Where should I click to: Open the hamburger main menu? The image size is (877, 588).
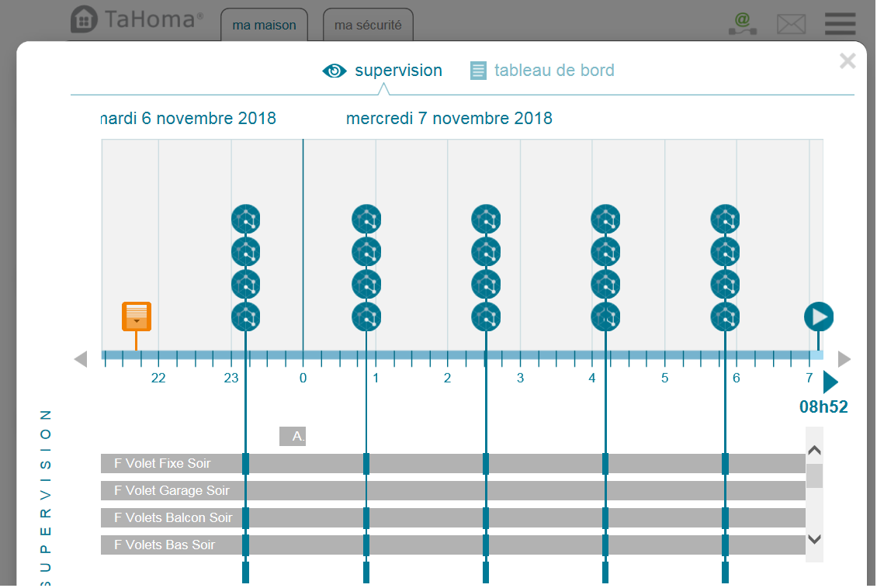[840, 23]
